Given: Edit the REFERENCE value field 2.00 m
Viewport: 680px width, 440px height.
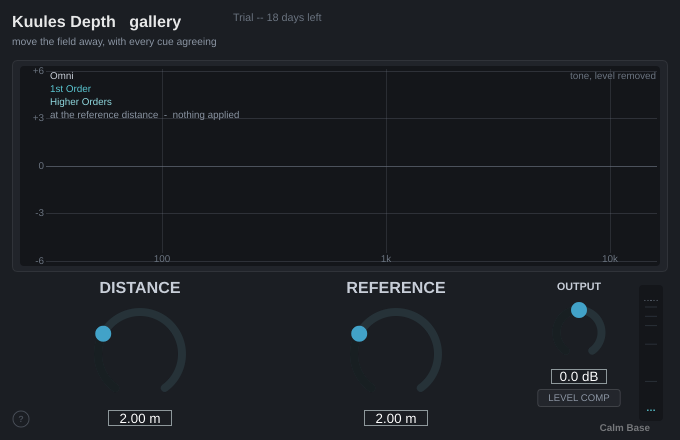Looking at the screenshot, I should point(396,418).
